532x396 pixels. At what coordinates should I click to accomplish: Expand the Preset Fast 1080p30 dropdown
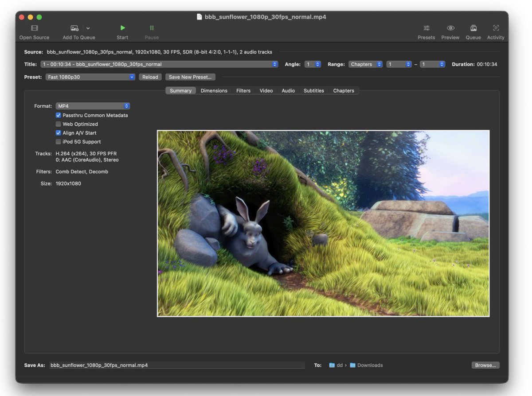[90, 77]
